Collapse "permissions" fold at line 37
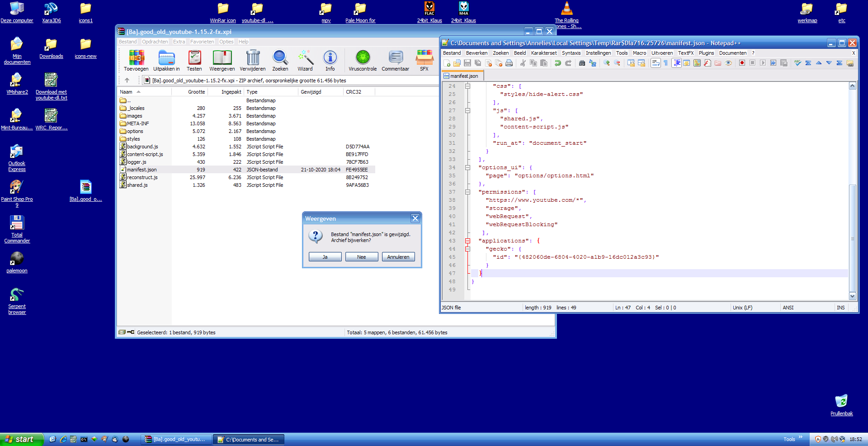The height and width of the screenshot is (446, 868). [468, 192]
